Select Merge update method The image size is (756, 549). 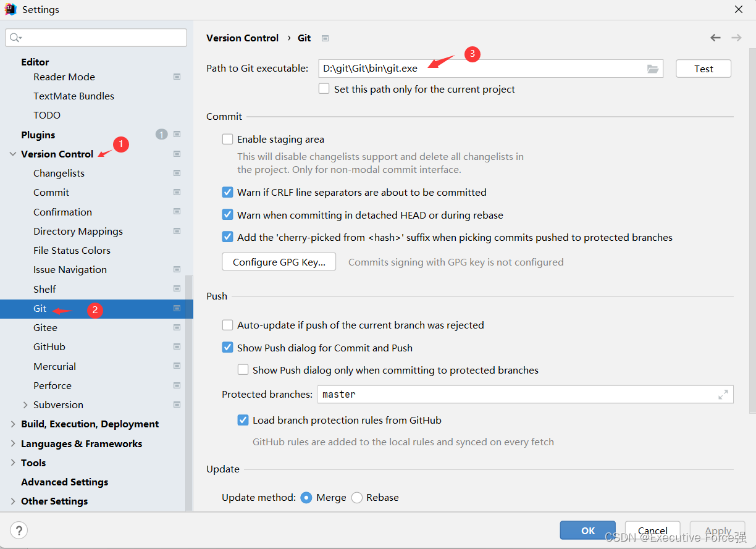click(306, 498)
